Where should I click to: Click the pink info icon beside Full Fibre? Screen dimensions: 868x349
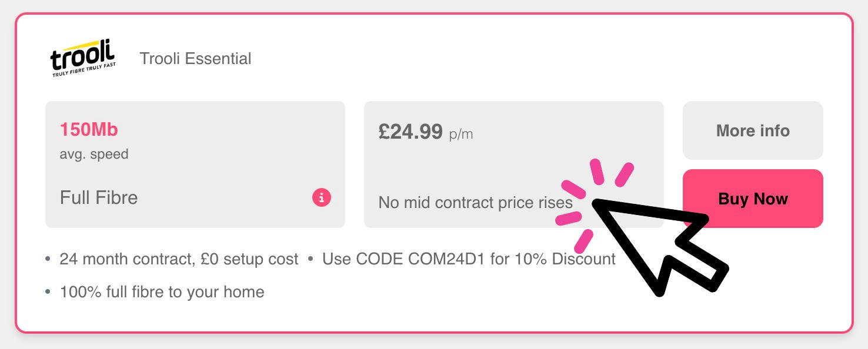coord(322,197)
